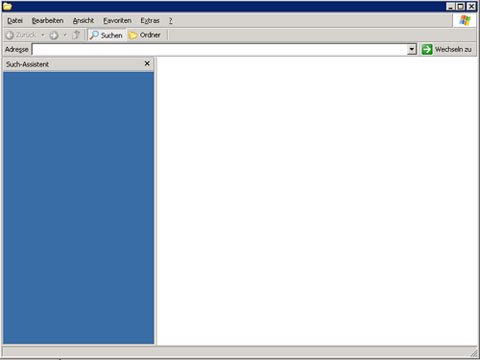Maximize the explorer window

[460, 6]
